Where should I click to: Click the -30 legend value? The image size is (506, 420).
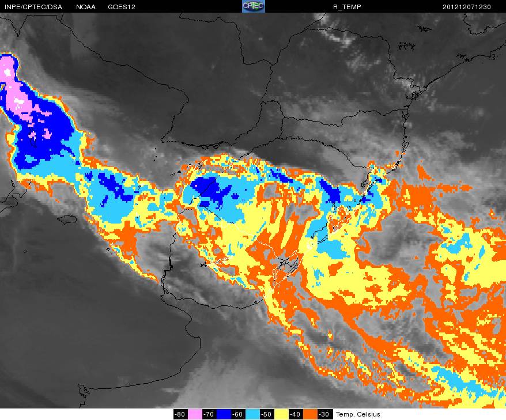point(324,414)
